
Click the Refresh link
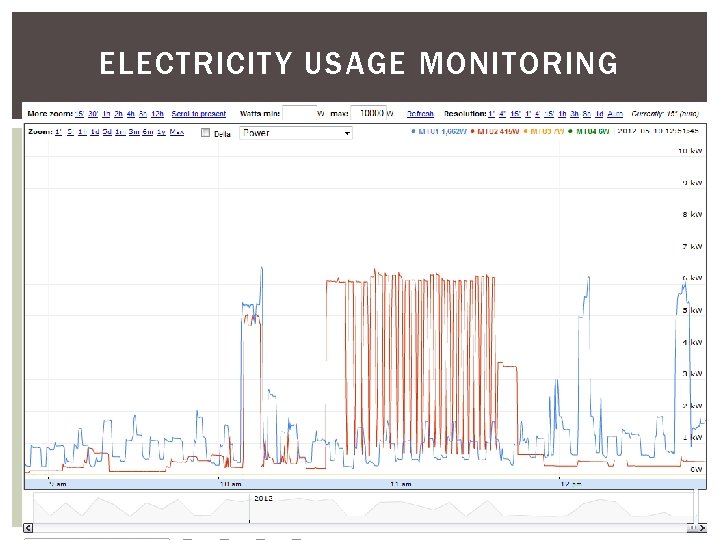pyautogui.click(x=420, y=113)
